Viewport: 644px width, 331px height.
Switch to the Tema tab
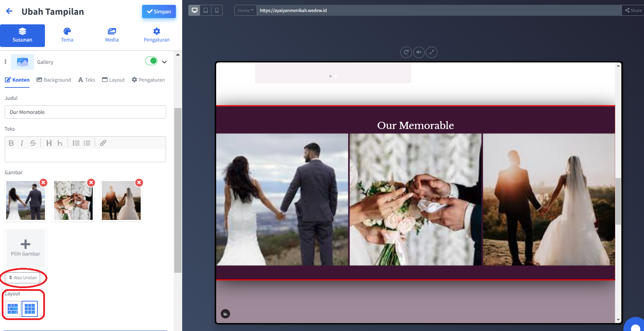click(x=67, y=35)
